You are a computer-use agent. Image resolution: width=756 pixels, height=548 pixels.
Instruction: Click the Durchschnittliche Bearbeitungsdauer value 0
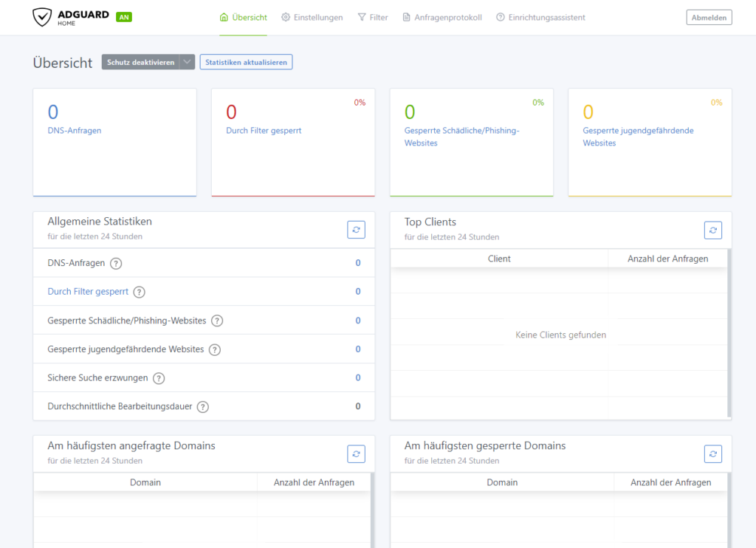tap(358, 406)
